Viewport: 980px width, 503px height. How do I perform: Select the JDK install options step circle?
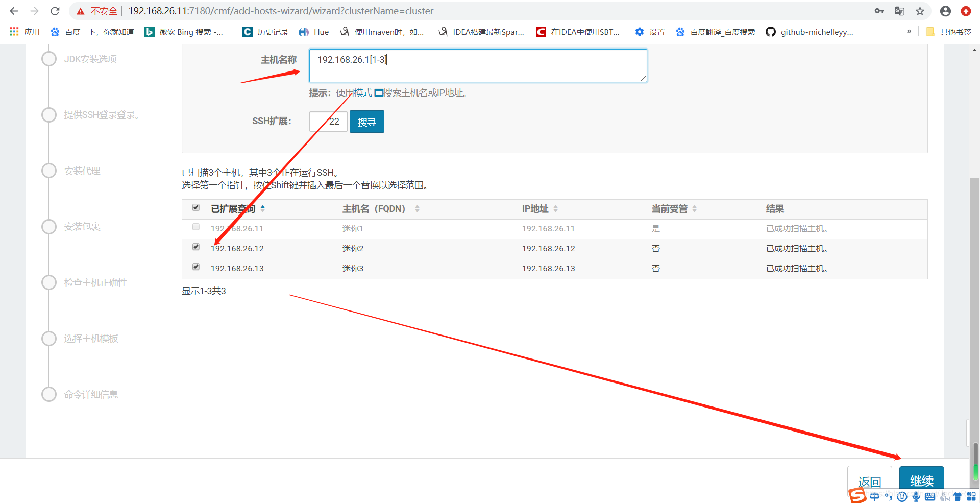pos(49,59)
